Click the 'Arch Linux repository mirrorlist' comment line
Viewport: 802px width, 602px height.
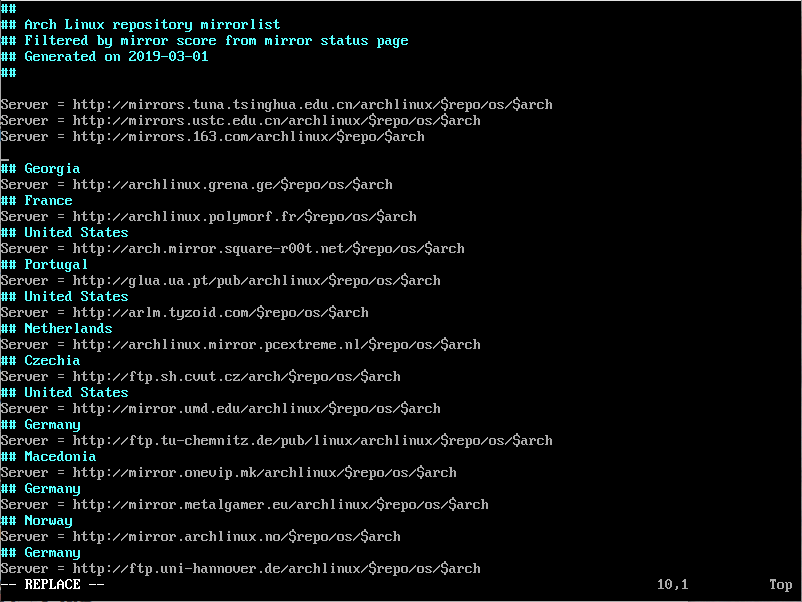pyautogui.click(x=140, y=25)
